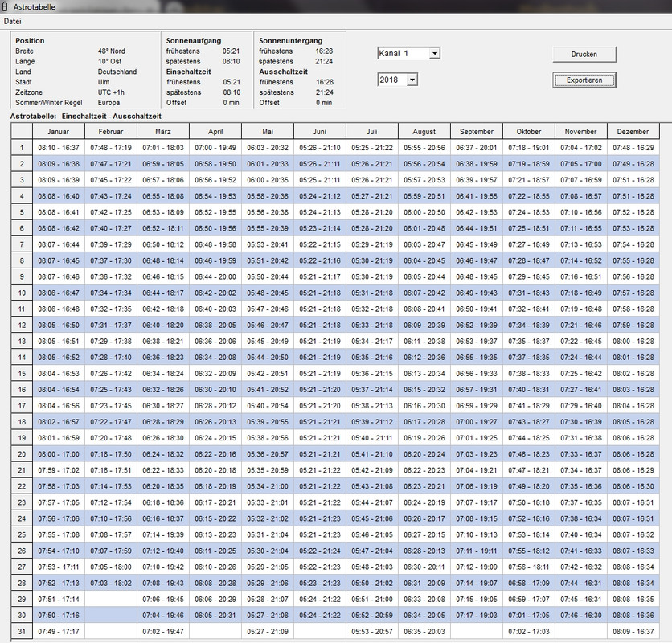Select the Oktober column header
672x643 pixels.
pos(529,132)
